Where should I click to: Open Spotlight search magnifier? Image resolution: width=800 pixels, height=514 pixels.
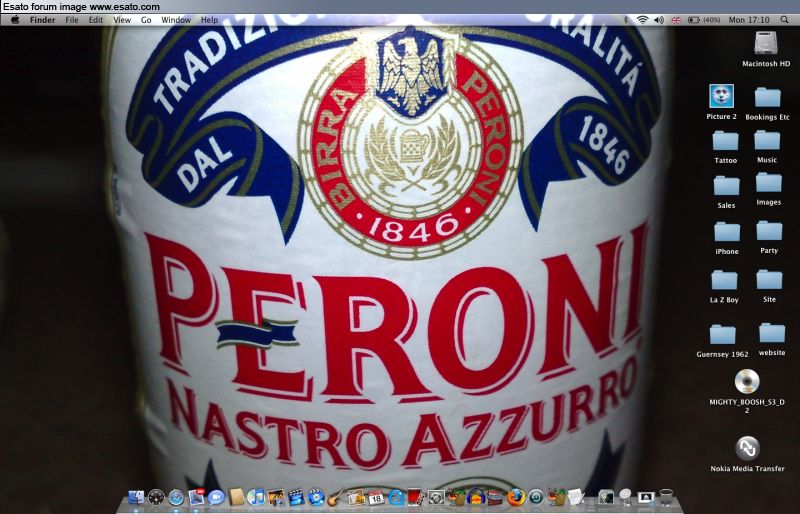click(x=784, y=20)
